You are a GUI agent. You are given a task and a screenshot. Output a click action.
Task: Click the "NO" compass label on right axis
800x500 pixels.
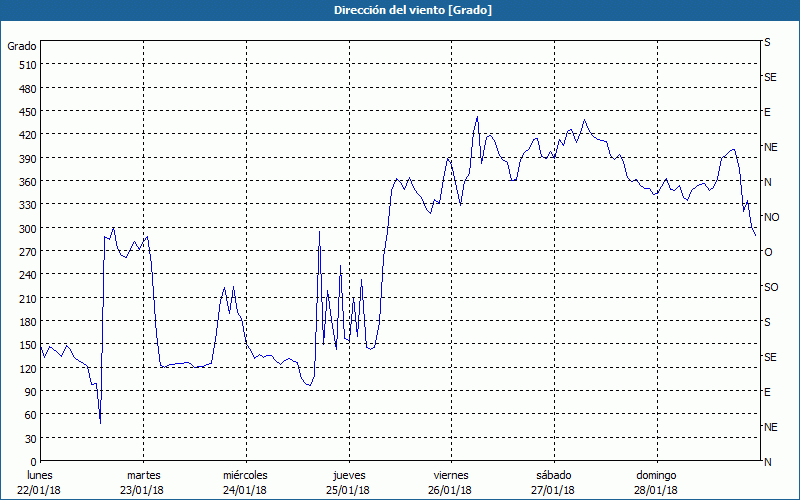tap(771, 217)
